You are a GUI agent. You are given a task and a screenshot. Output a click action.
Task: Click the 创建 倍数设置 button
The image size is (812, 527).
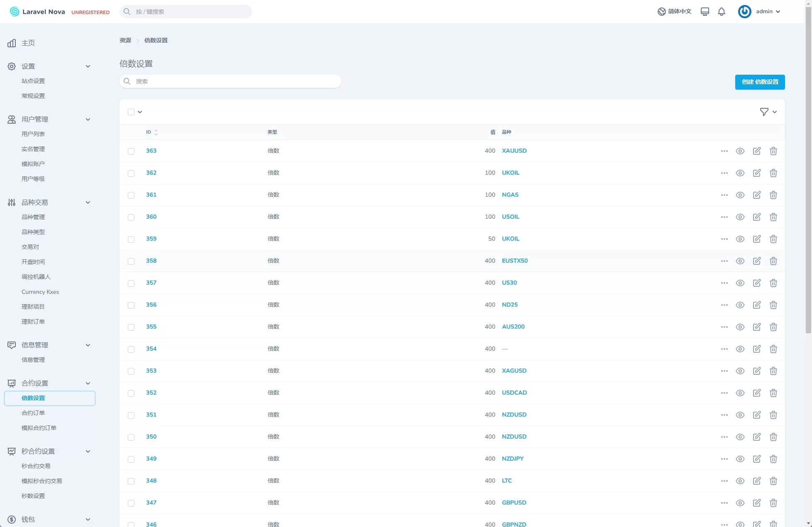[x=760, y=82]
